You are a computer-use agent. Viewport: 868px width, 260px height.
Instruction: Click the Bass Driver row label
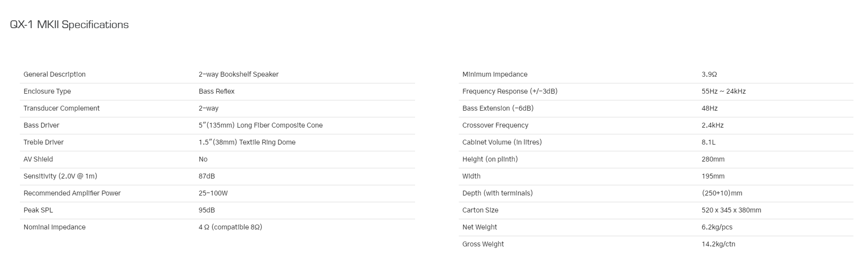tap(41, 125)
